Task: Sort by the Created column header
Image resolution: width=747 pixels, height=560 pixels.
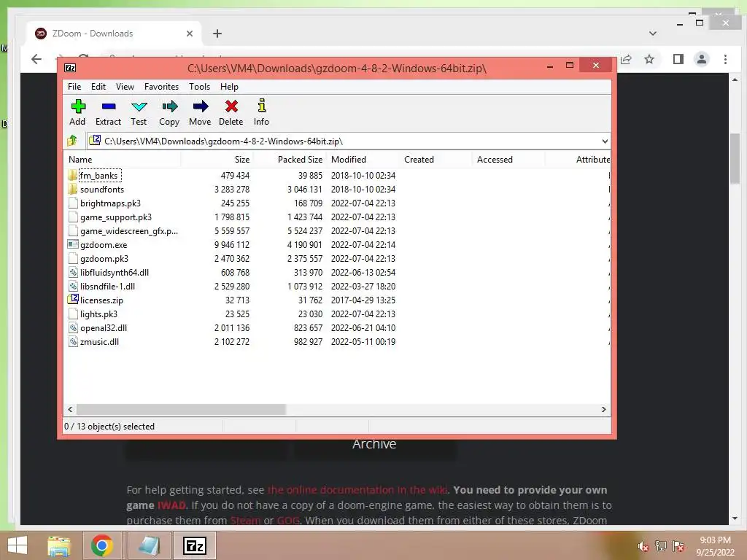Action: [436, 160]
